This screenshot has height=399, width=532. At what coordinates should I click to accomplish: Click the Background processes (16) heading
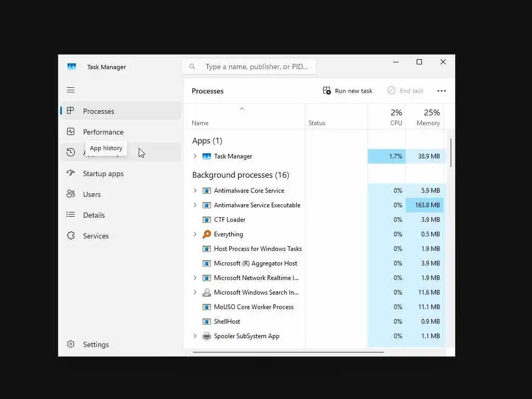pos(241,175)
